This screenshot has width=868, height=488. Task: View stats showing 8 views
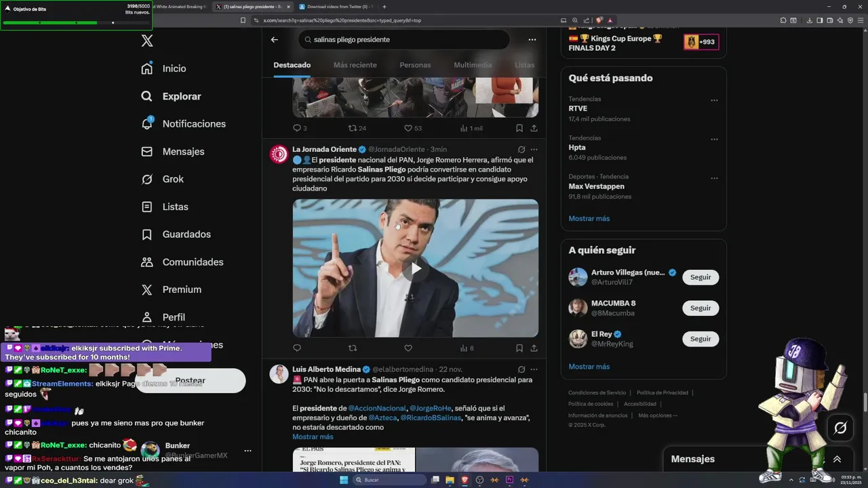coord(467,348)
